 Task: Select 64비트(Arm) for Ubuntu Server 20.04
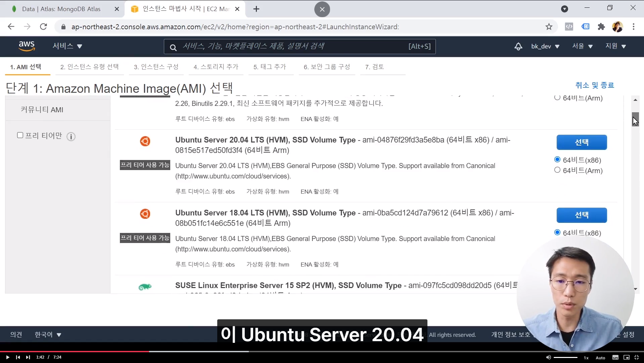(x=557, y=170)
